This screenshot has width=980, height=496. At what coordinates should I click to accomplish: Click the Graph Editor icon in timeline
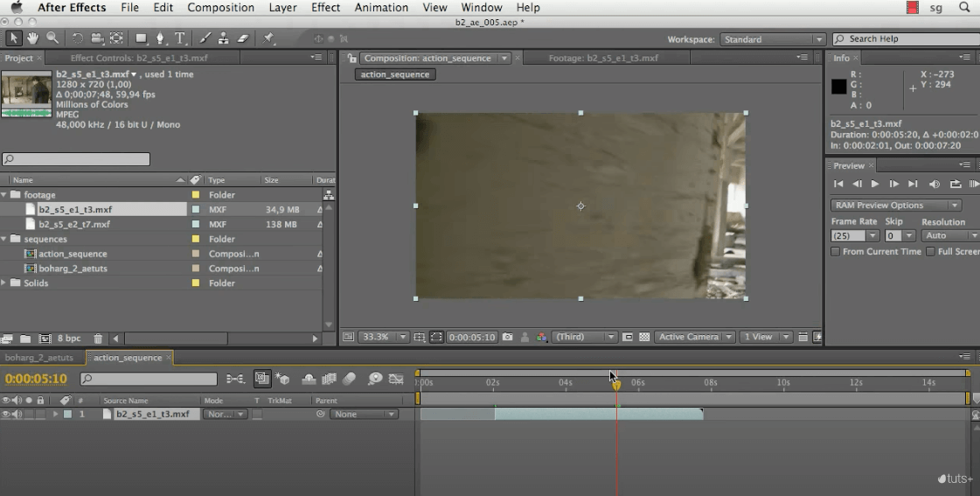(397, 379)
